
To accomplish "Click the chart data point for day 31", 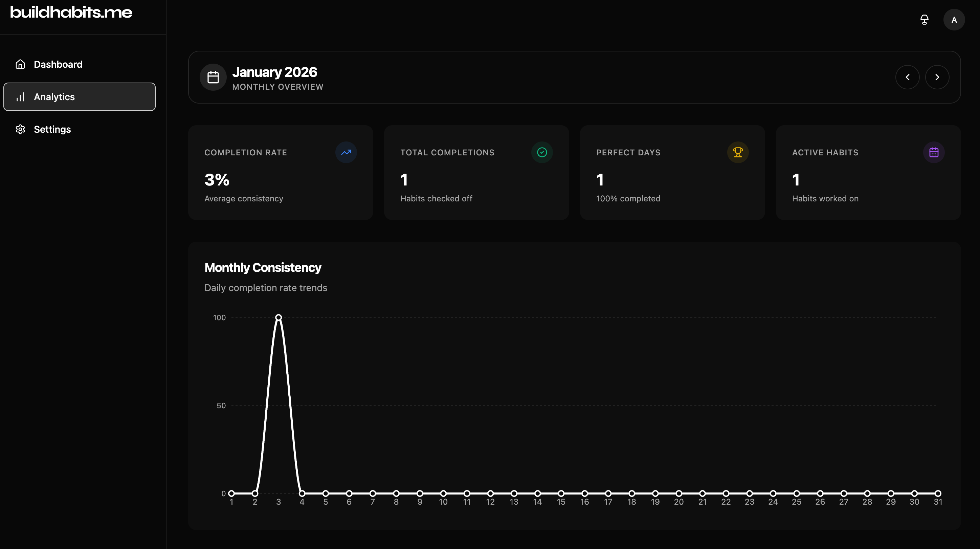I will (x=938, y=493).
